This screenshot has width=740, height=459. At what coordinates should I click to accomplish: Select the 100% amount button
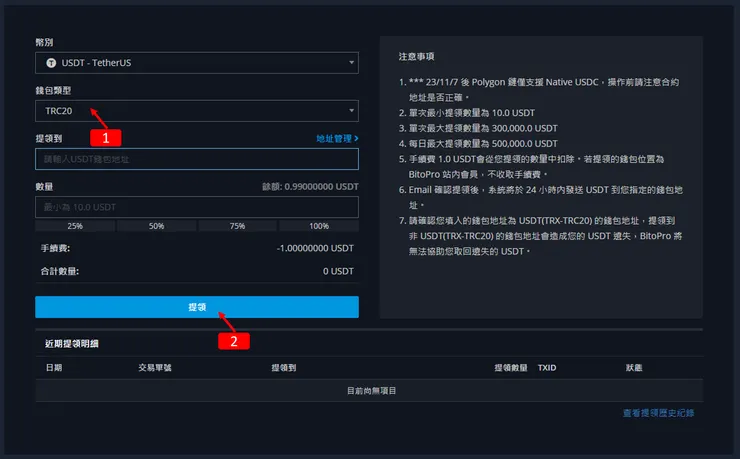(319, 226)
